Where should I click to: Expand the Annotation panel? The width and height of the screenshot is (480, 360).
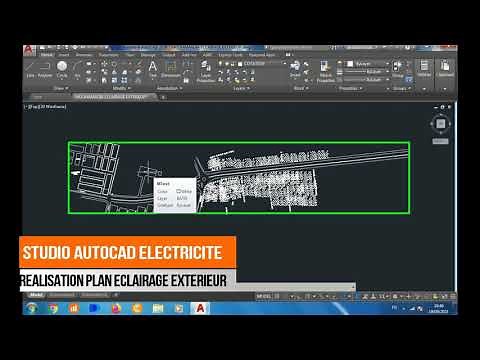click(x=169, y=88)
